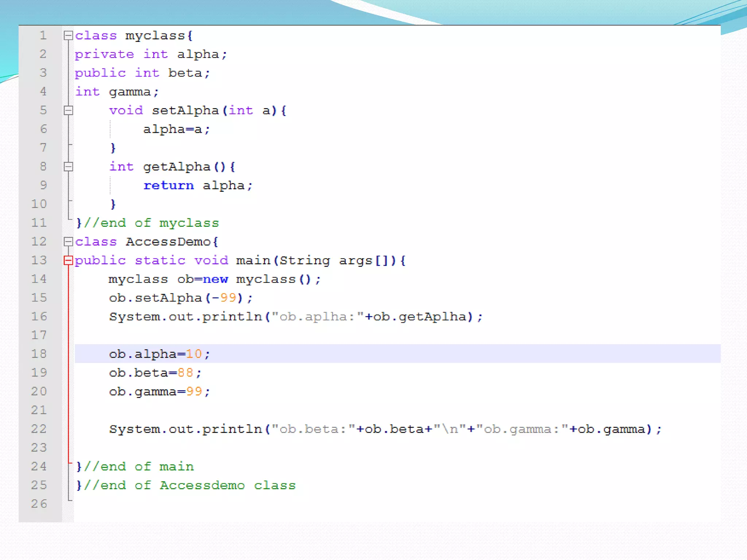Collapse the AccessDemo class fold marker
Image resolution: width=747 pixels, height=560 pixels.
(68, 241)
